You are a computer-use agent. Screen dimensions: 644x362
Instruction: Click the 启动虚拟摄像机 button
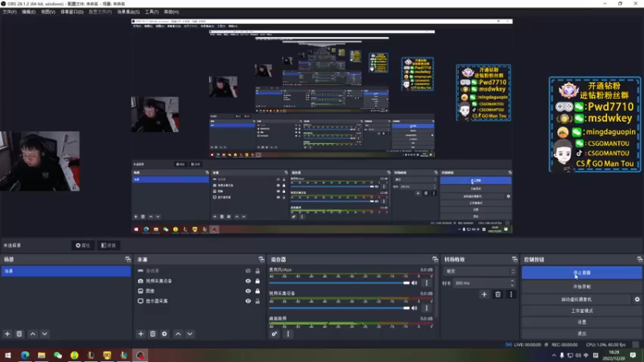[x=576, y=299]
